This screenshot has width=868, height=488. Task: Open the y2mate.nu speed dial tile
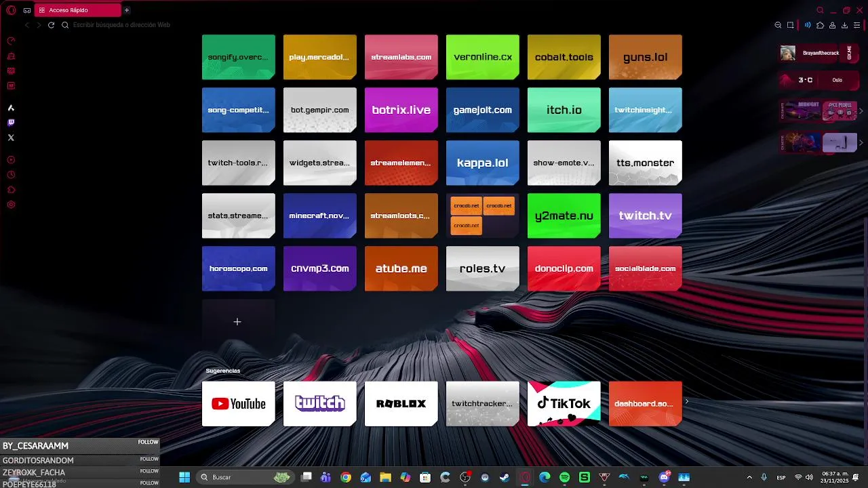tap(564, 216)
